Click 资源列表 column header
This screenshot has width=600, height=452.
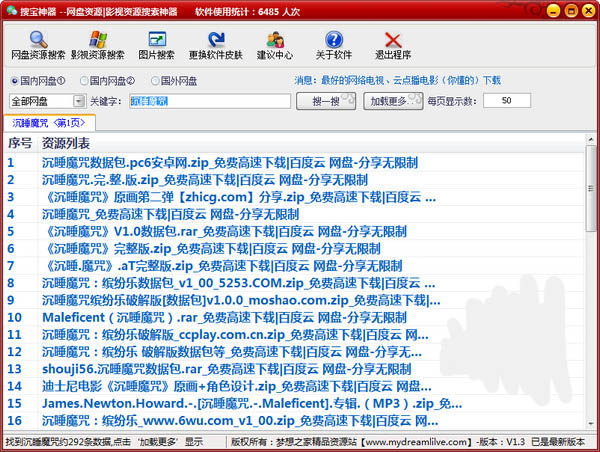click(66, 143)
